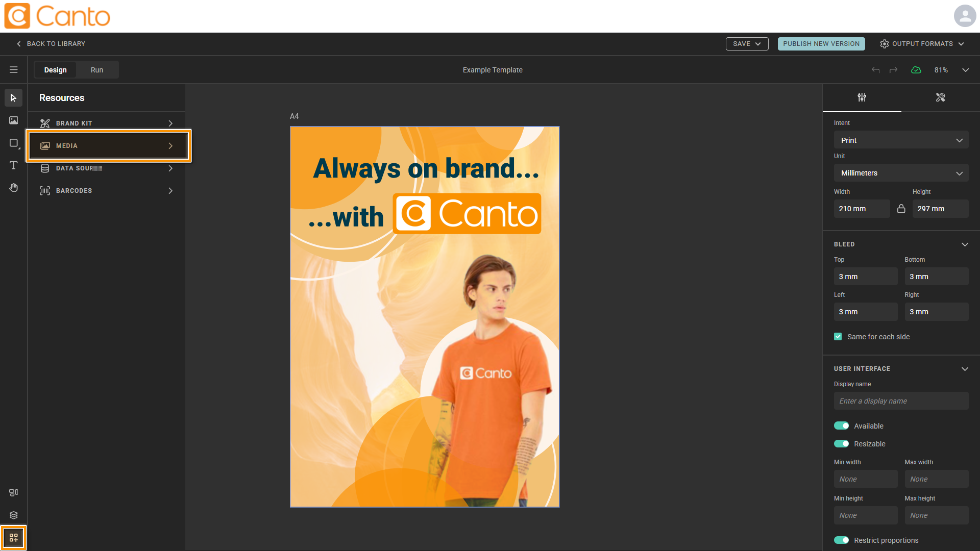Expand the Brand Kit resources

[x=170, y=123]
